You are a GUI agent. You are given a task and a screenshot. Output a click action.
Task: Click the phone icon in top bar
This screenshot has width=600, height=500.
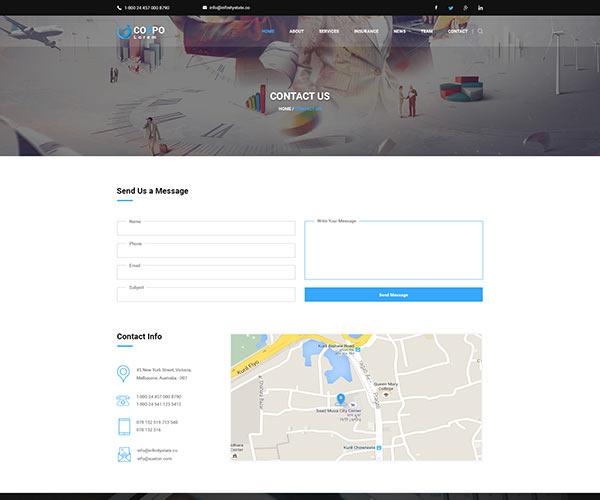(x=119, y=8)
